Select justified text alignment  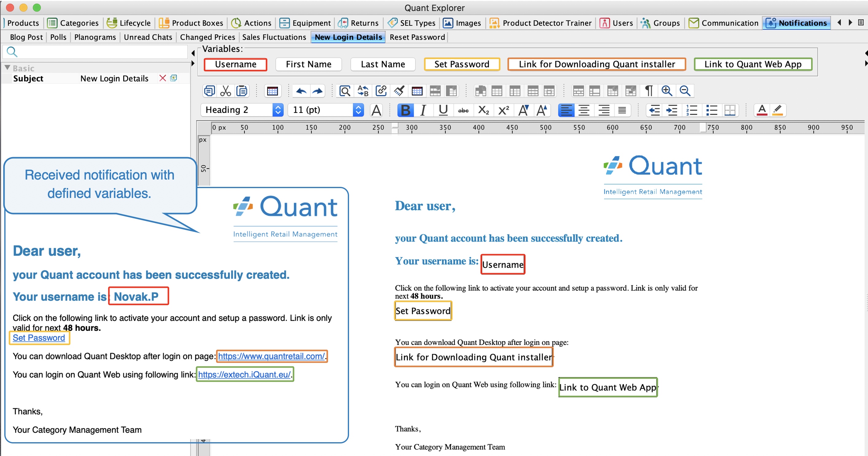coord(622,110)
